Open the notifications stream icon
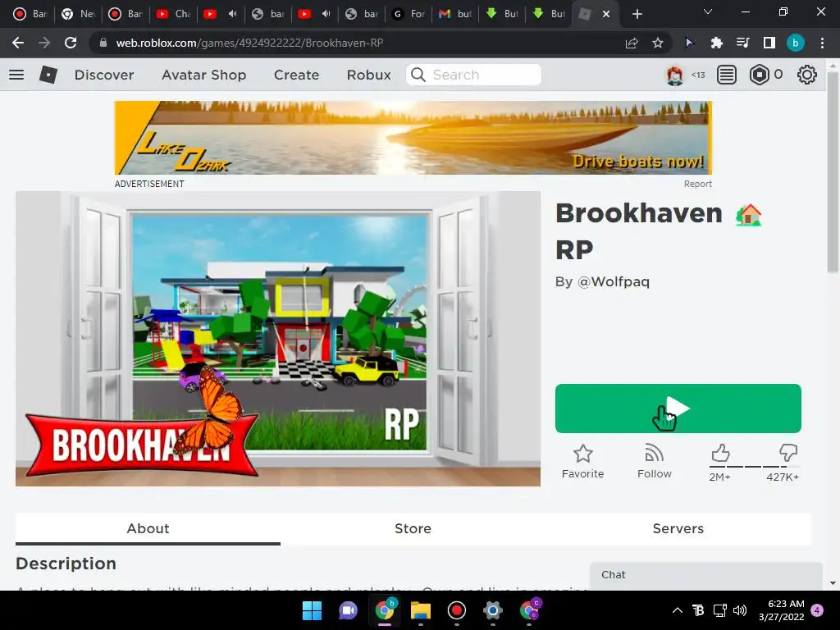 point(727,75)
